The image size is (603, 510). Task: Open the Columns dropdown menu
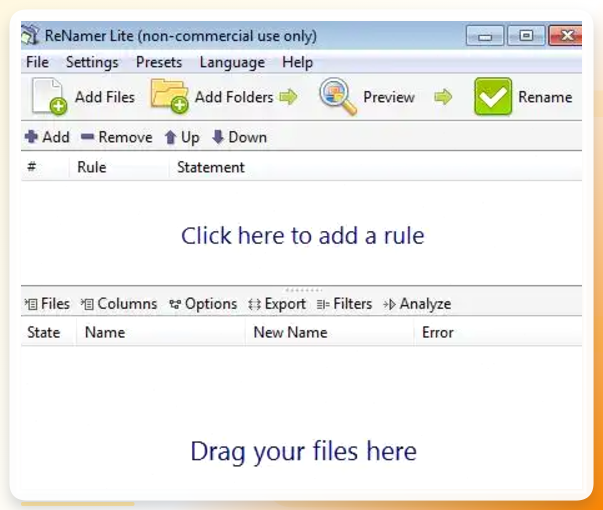coord(119,304)
